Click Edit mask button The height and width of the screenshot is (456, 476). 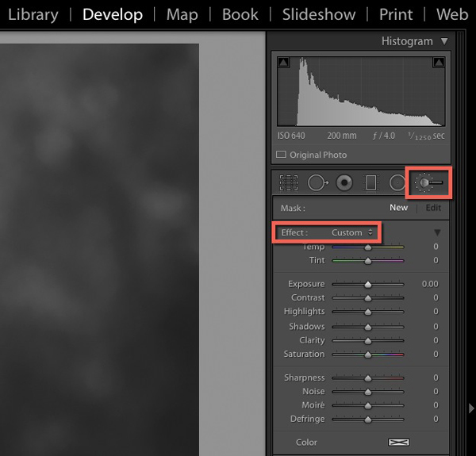click(x=433, y=208)
